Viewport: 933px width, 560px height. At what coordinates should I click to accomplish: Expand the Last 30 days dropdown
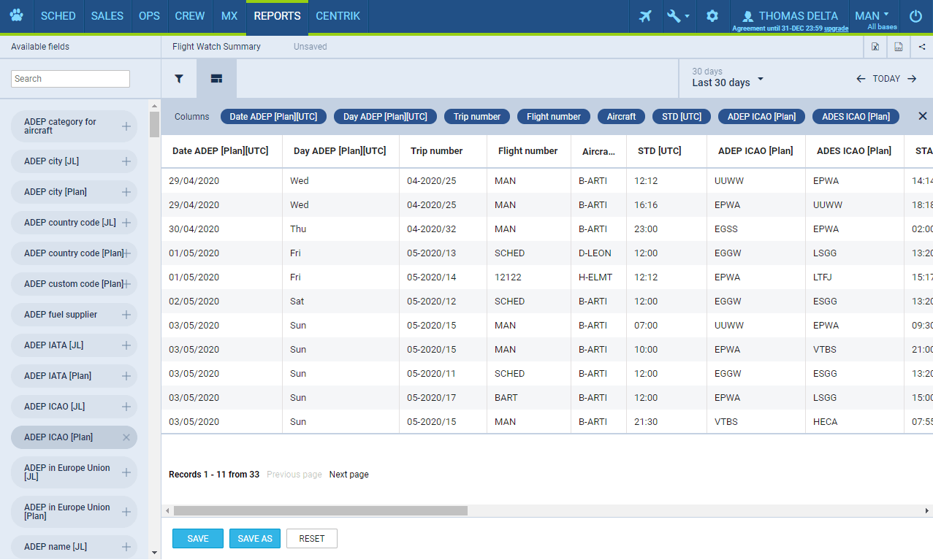tap(728, 79)
